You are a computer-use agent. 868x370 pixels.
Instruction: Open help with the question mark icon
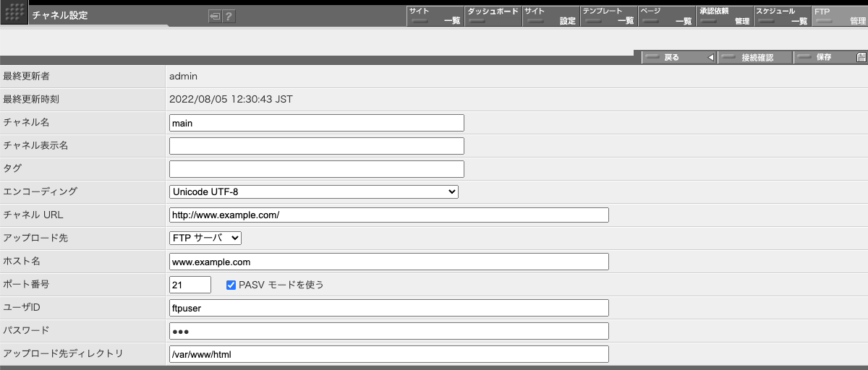[229, 16]
